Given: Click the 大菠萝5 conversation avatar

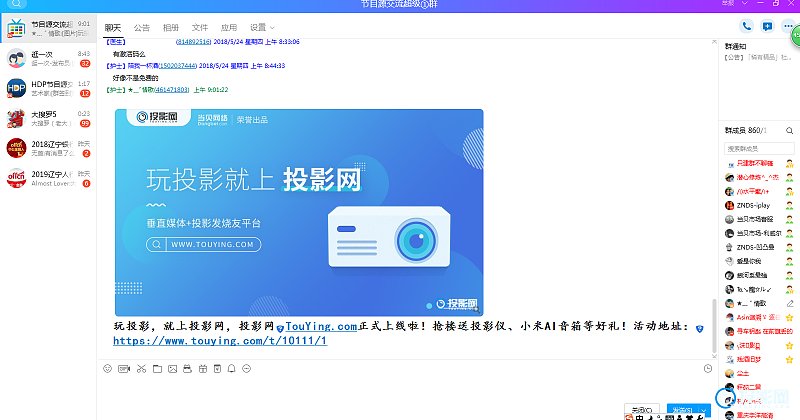Looking at the screenshot, I should 16,118.
